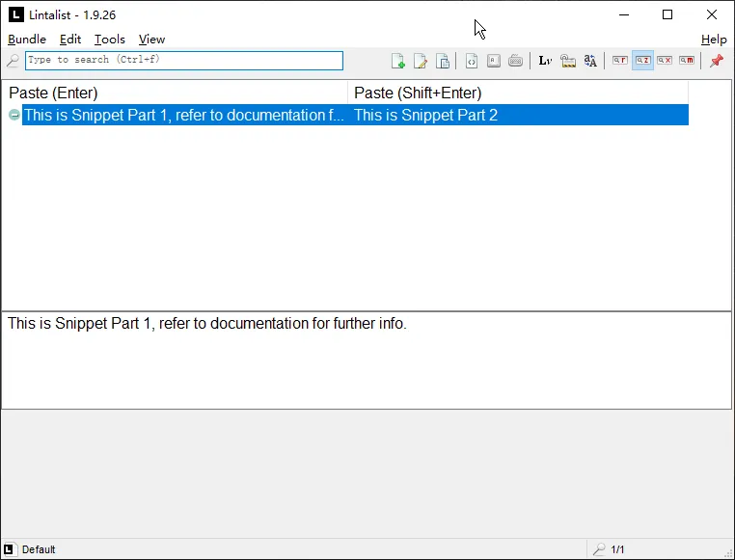
Task: Click the magnifier icon beside search box
Action: pos(13,61)
